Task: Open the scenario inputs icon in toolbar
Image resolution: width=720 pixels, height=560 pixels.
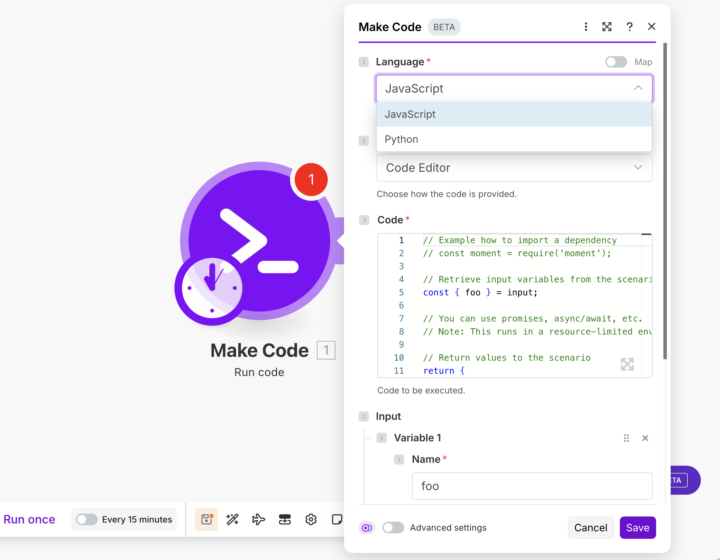Action: (x=285, y=519)
